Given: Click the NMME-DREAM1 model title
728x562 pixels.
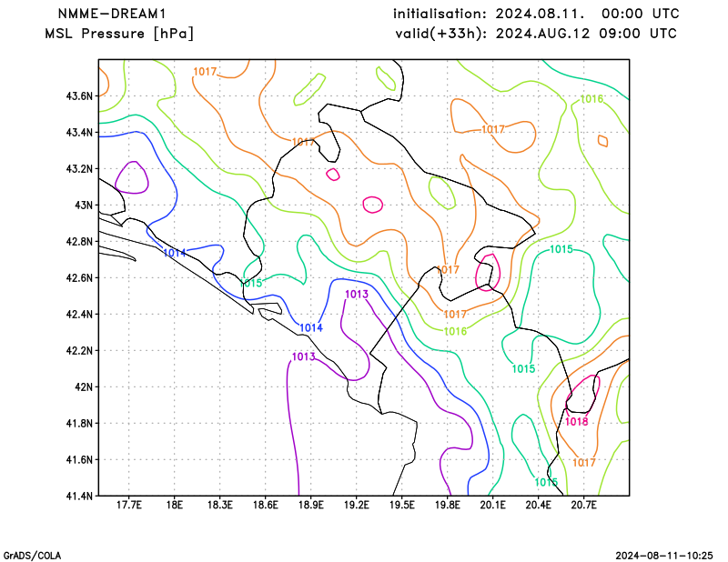Looking at the screenshot, I should [x=112, y=14].
